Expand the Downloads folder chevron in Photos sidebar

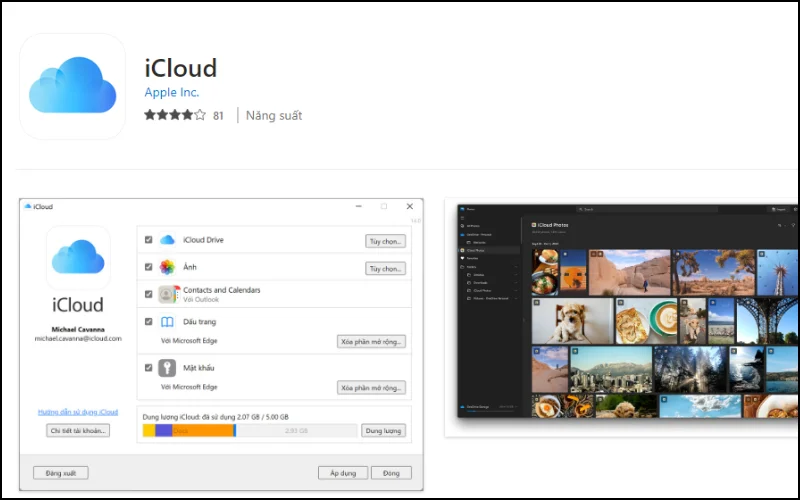click(x=516, y=283)
